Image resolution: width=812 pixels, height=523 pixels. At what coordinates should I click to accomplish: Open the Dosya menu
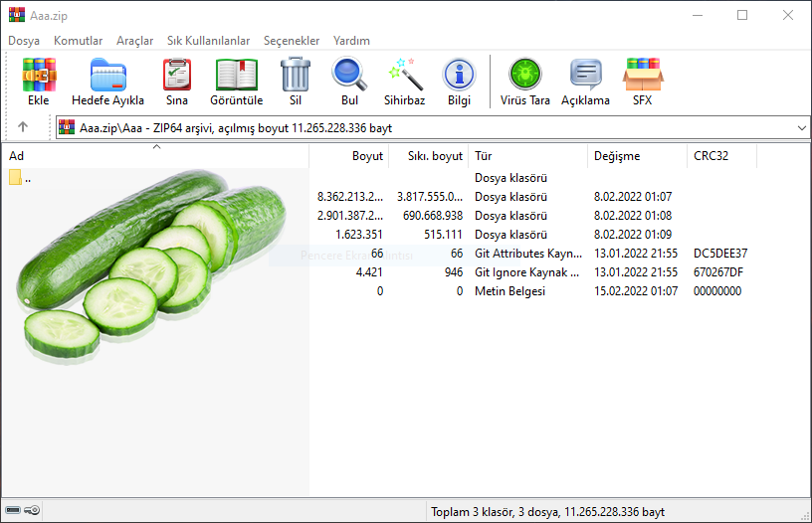coord(24,41)
